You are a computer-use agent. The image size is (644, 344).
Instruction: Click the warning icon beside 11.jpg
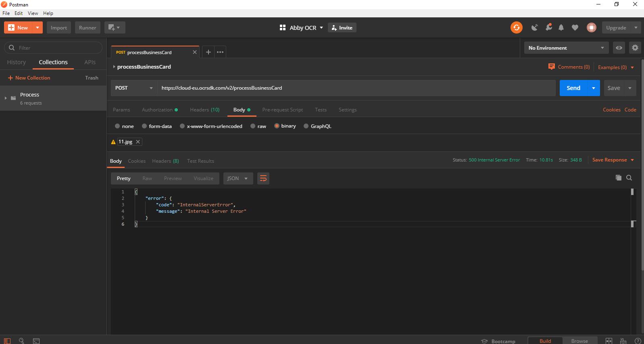(x=113, y=142)
